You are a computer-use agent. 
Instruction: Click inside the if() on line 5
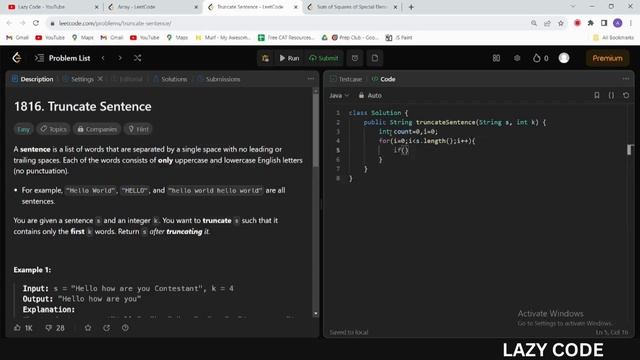(404, 150)
